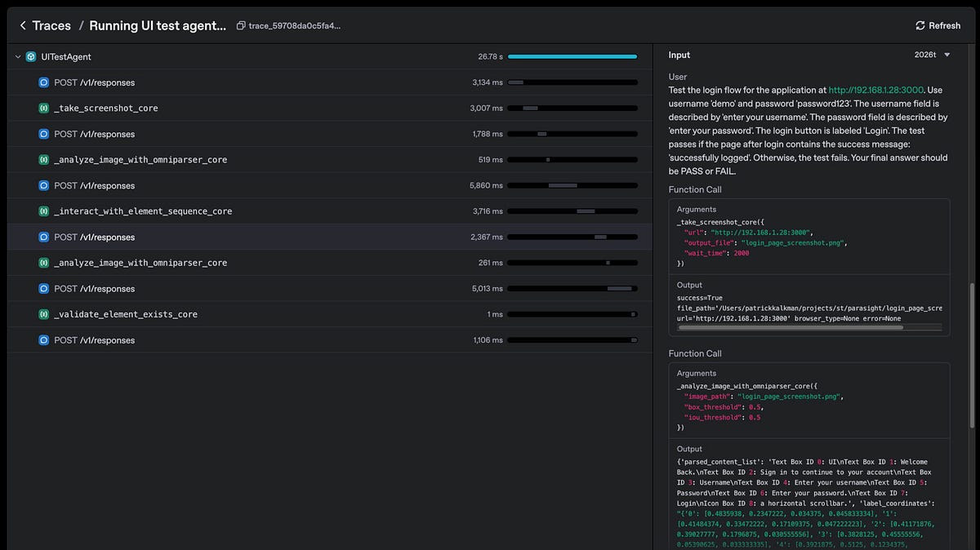Click horizontal scrollbar in first Output box
The height and width of the screenshot is (550, 980).
point(791,327)
